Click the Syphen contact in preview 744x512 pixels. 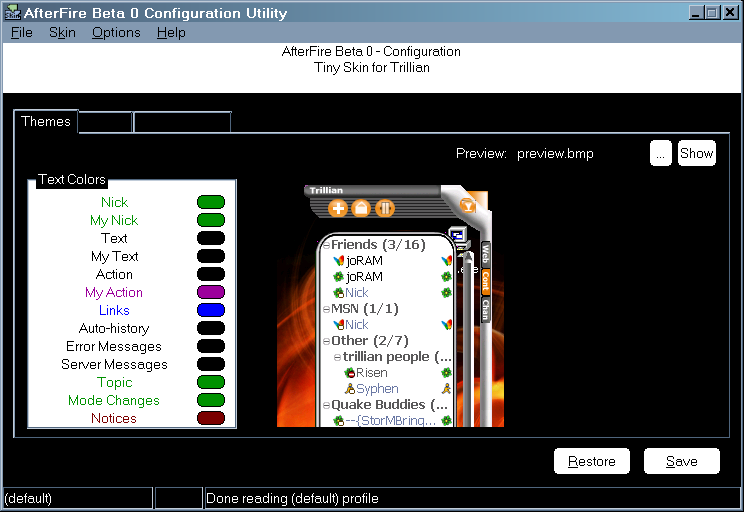pos(377,389)
